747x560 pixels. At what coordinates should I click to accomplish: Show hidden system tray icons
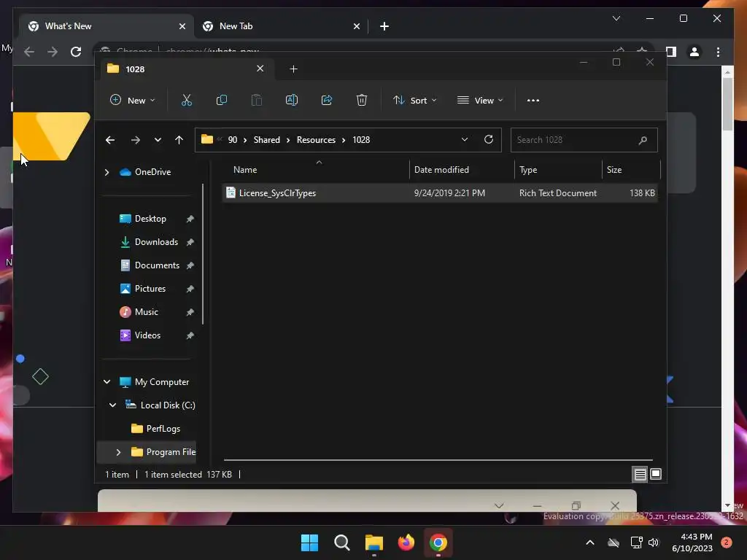[x=589, y=542]
